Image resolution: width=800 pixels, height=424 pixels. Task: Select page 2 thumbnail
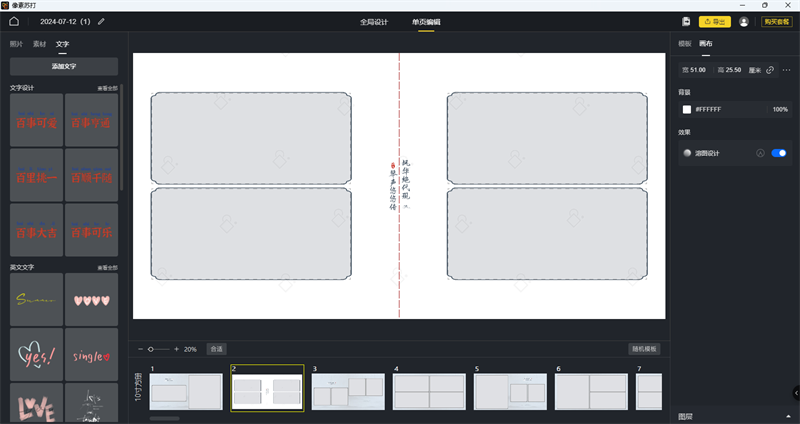267,392
